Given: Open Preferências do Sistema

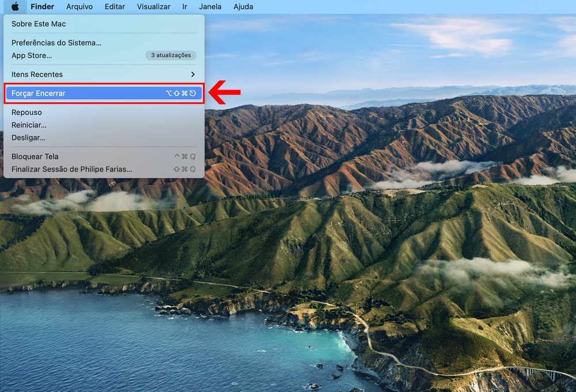Looking at the screenshot, I should pos(104,43).
